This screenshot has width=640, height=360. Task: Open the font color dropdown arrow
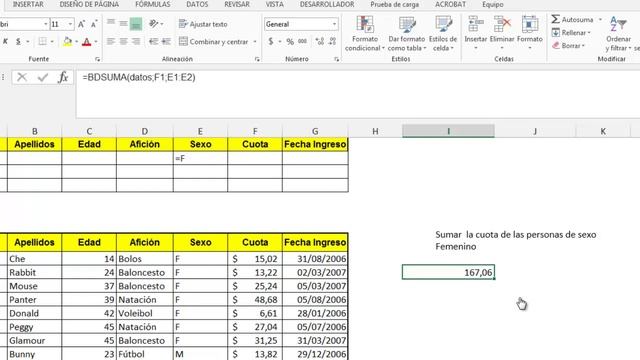(96, 42)
